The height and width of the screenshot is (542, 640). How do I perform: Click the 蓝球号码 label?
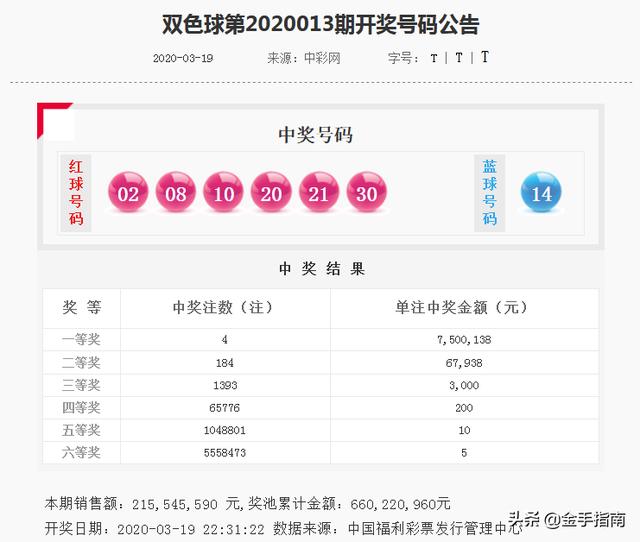point(489,191)
